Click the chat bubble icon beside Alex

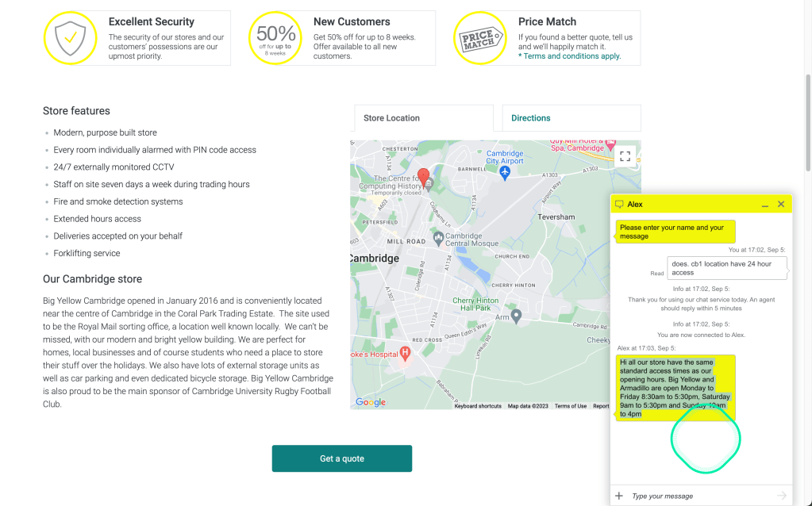pos(619,205)
